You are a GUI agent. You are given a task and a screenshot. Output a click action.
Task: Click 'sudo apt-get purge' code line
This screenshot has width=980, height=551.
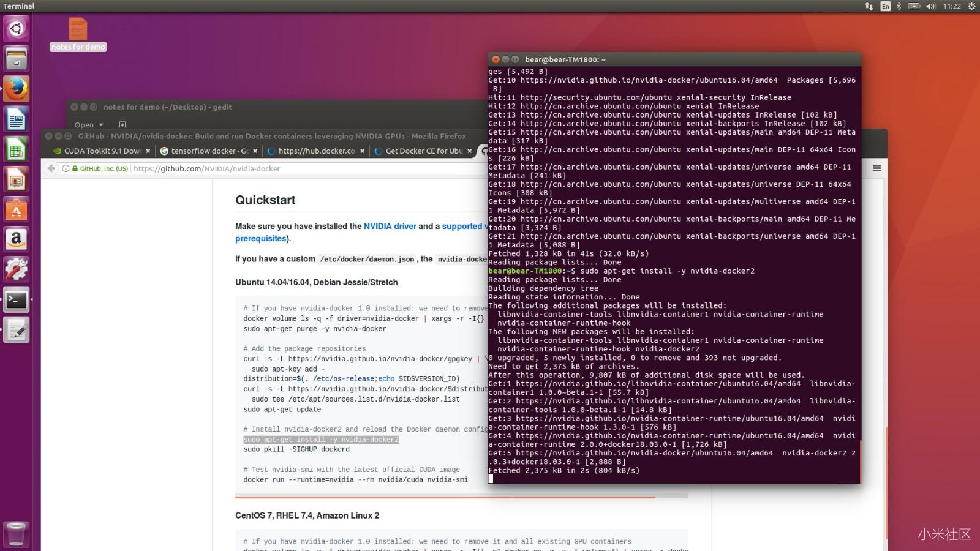(315, 329)
